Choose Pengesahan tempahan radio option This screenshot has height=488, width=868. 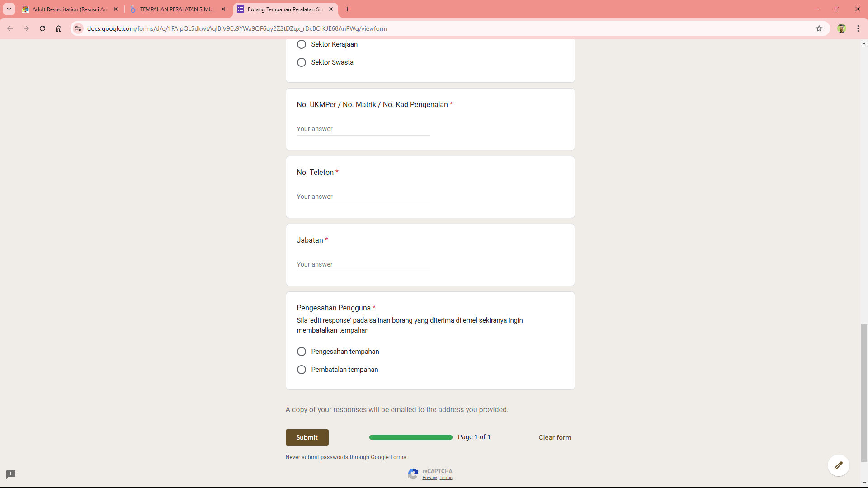click(302, 352)
